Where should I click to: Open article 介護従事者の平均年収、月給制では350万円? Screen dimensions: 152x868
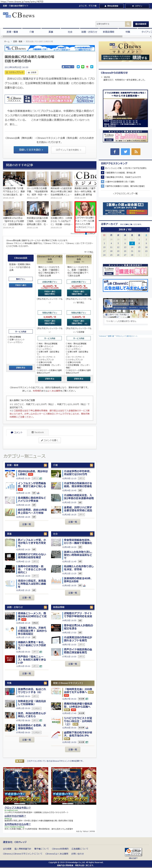78,472
